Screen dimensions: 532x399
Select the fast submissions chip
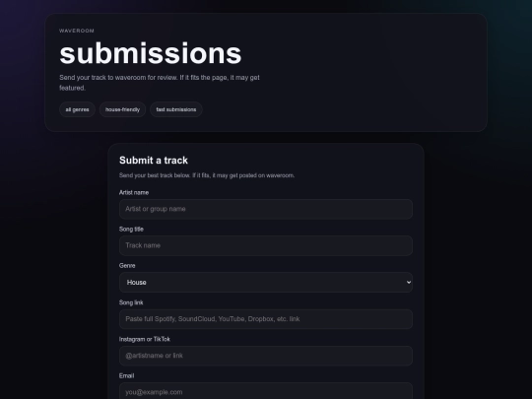click(176, 109)
